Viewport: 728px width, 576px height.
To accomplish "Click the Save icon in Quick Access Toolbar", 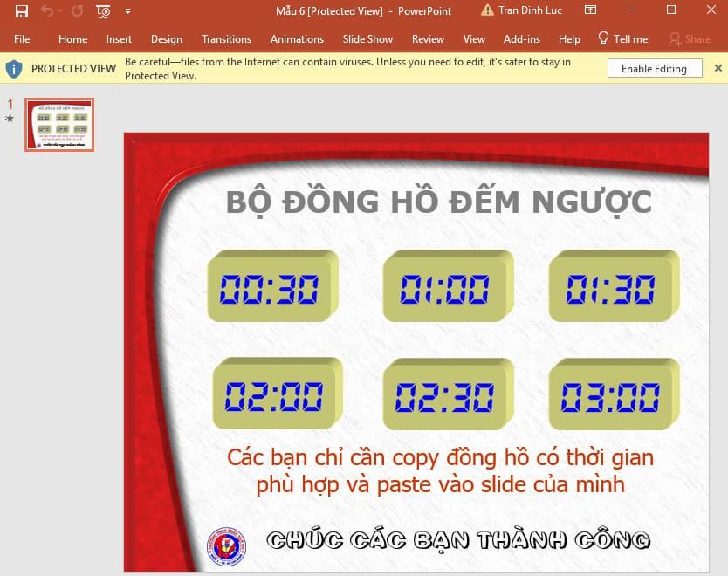I will (x=22, y=10).
